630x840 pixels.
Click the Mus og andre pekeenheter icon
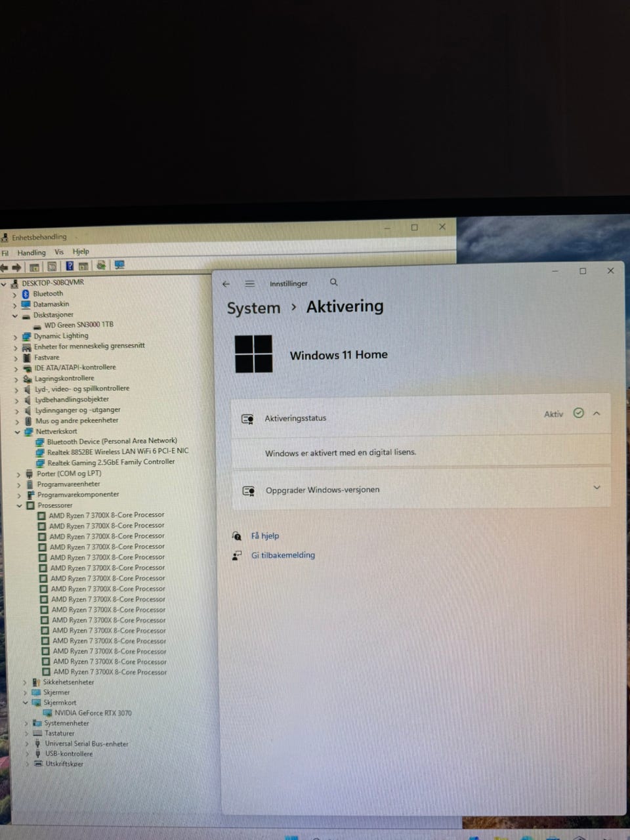29,421
